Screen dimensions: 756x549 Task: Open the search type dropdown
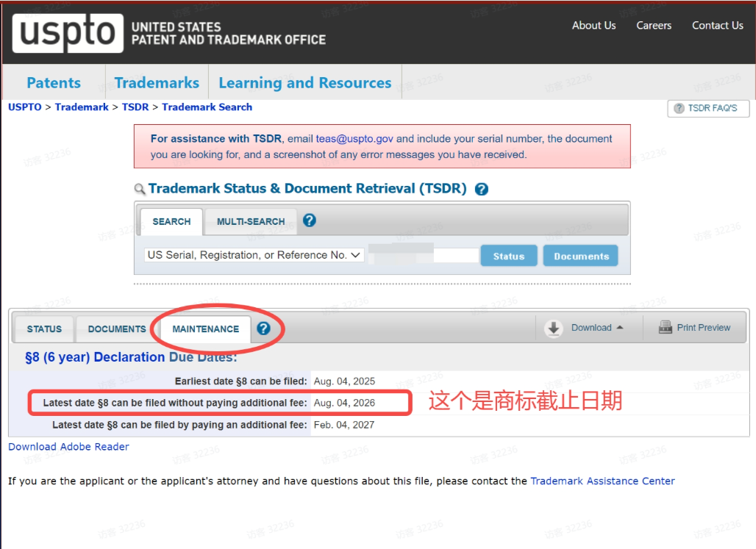254,255
